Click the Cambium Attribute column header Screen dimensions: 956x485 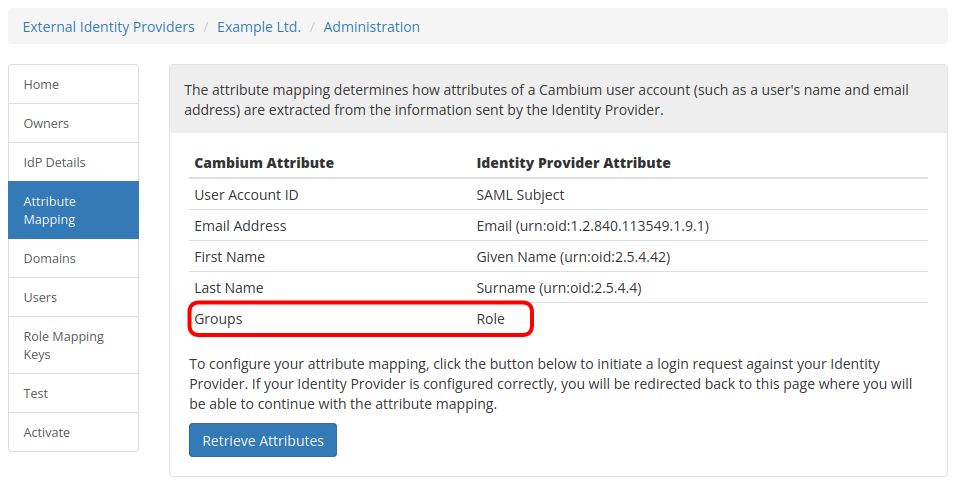tap(264, 163)
